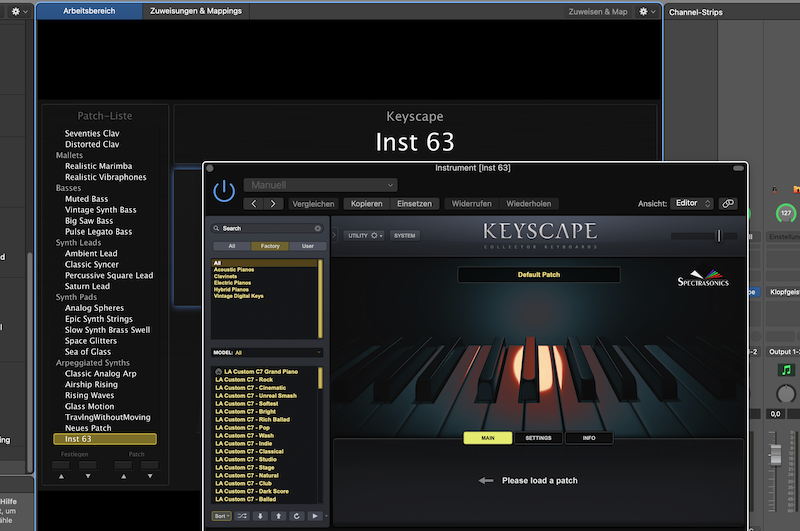
Task: Click the play audition button in browser footer
Action: click(x=315, y=516)
